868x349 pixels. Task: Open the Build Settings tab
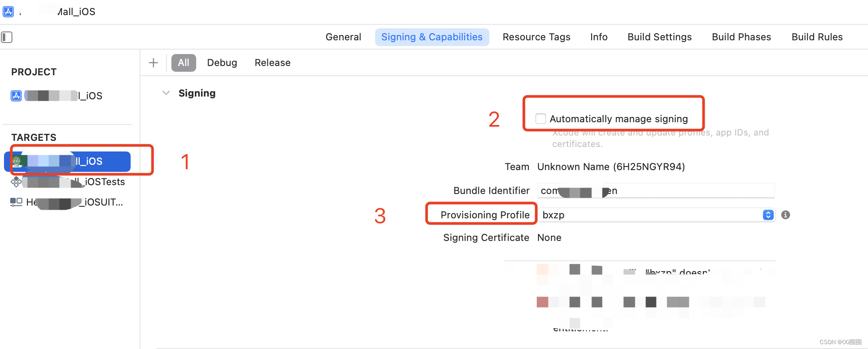[x=659, y=37]
